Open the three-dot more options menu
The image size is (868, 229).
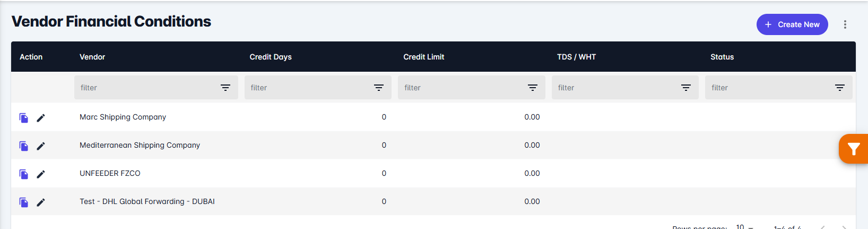pyautogui.click(x=845, y=24)
